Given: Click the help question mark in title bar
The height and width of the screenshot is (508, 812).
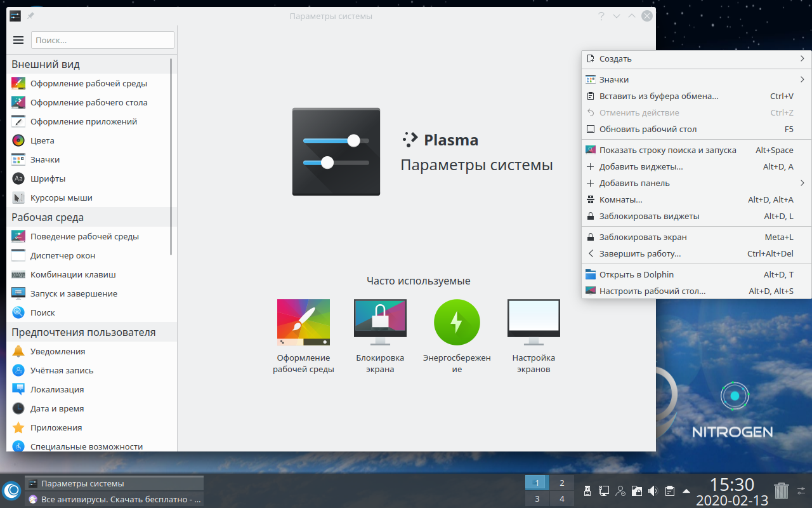Looking at the screenshot, I should coord(601,16).
